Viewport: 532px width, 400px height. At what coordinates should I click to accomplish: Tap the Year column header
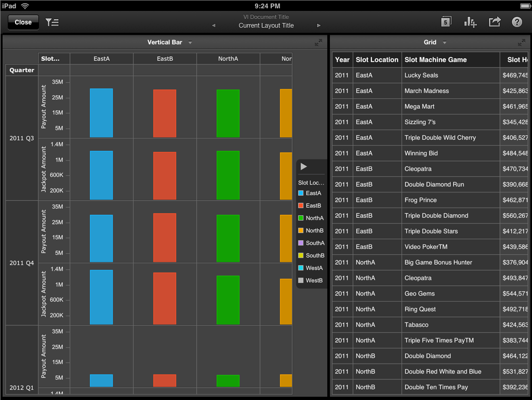point(342,60)
